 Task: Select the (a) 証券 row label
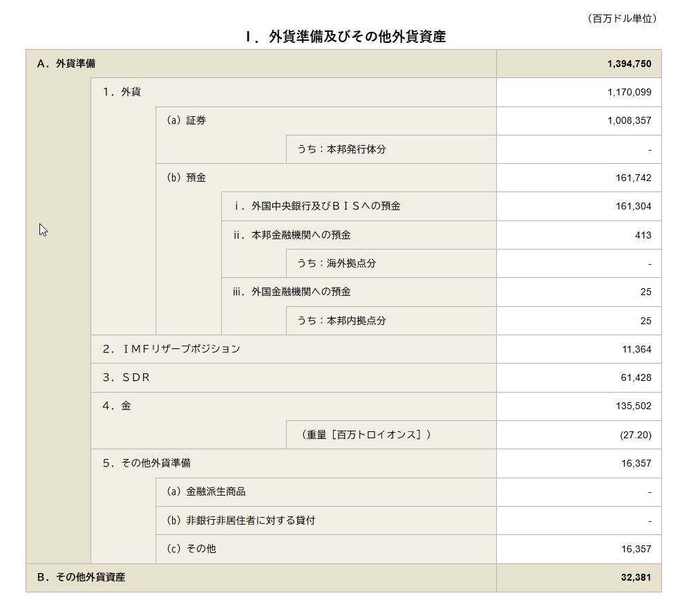[x=186, y=120]
